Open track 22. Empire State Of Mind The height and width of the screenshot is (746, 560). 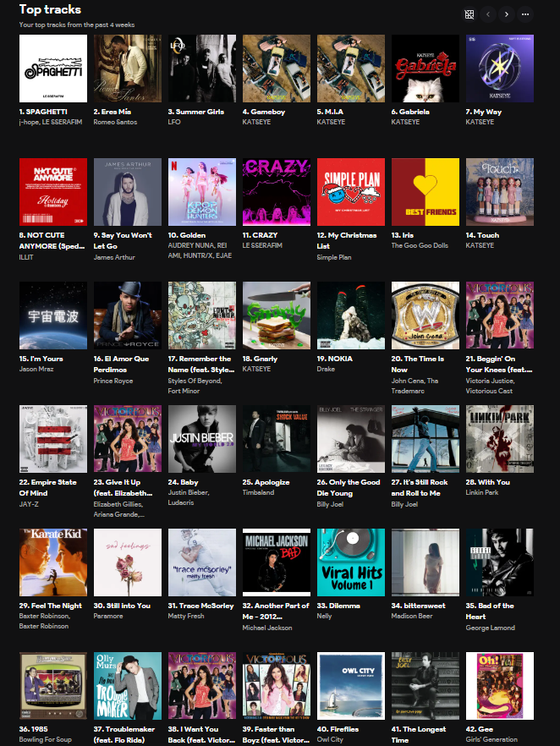[x=47, y=488]
